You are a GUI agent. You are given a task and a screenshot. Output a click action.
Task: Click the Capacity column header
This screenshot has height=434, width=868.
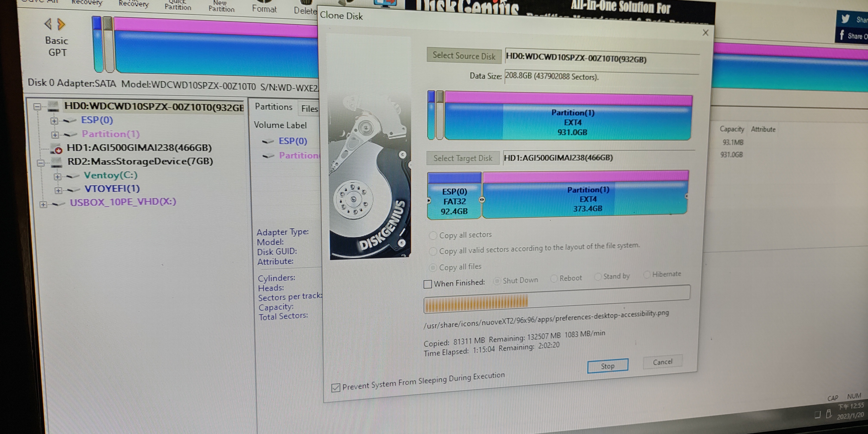[732, 129]
